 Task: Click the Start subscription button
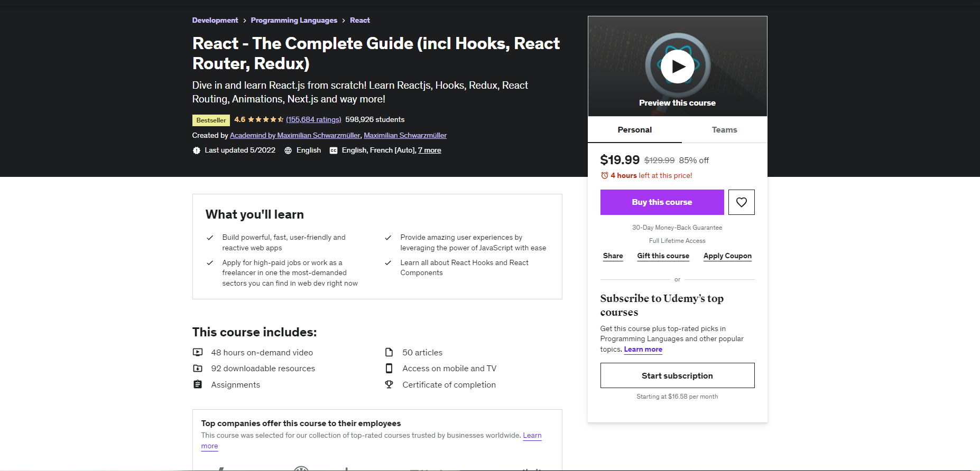(677, 375)
